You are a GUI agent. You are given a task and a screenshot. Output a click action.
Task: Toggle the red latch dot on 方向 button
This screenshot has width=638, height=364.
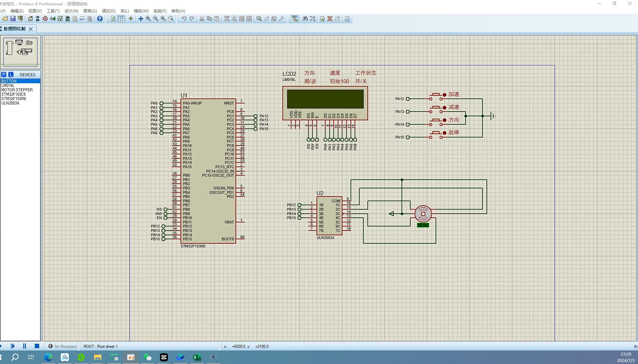(445, 120)
